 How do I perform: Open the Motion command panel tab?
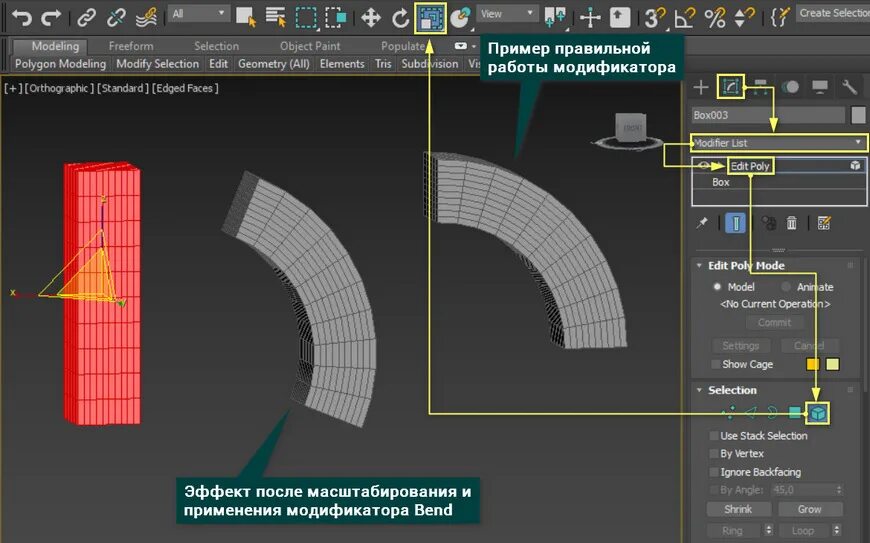pyautogui.click(x=790, y=87)
